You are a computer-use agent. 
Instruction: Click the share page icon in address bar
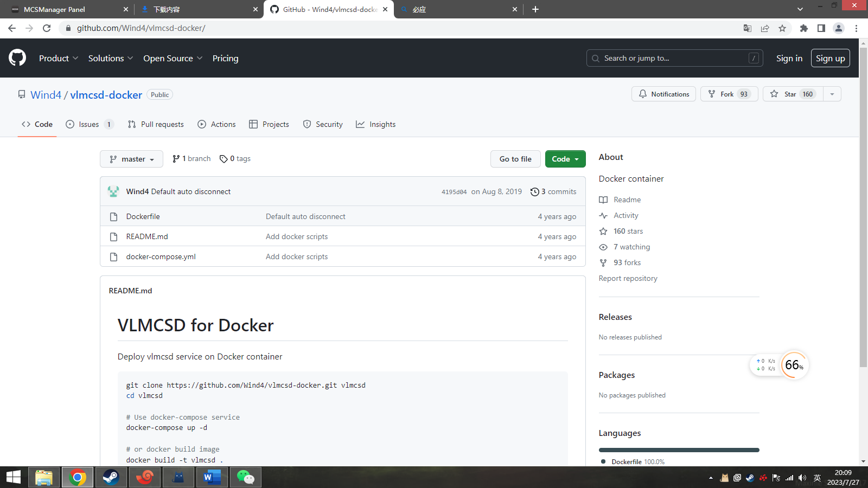coord(765,28)
